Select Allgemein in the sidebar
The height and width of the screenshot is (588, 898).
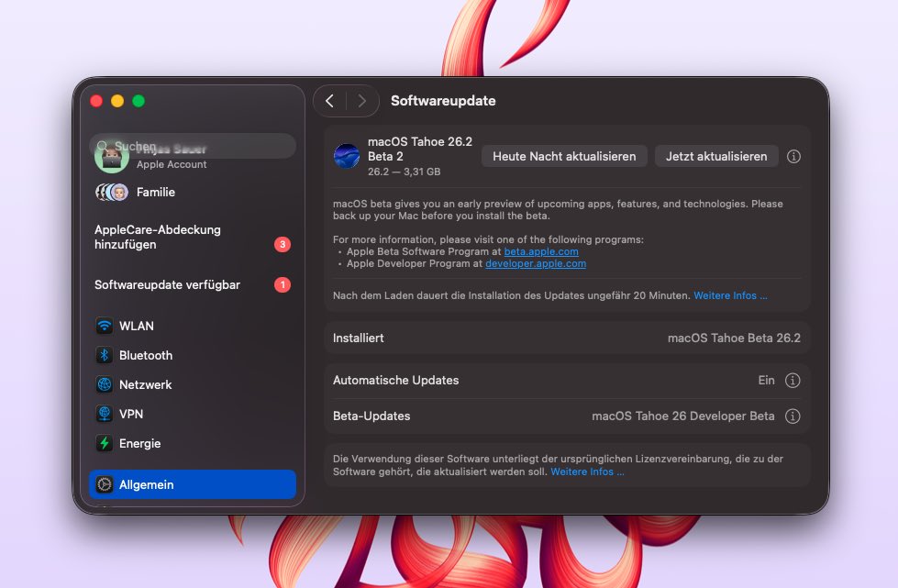coord(193,484)
